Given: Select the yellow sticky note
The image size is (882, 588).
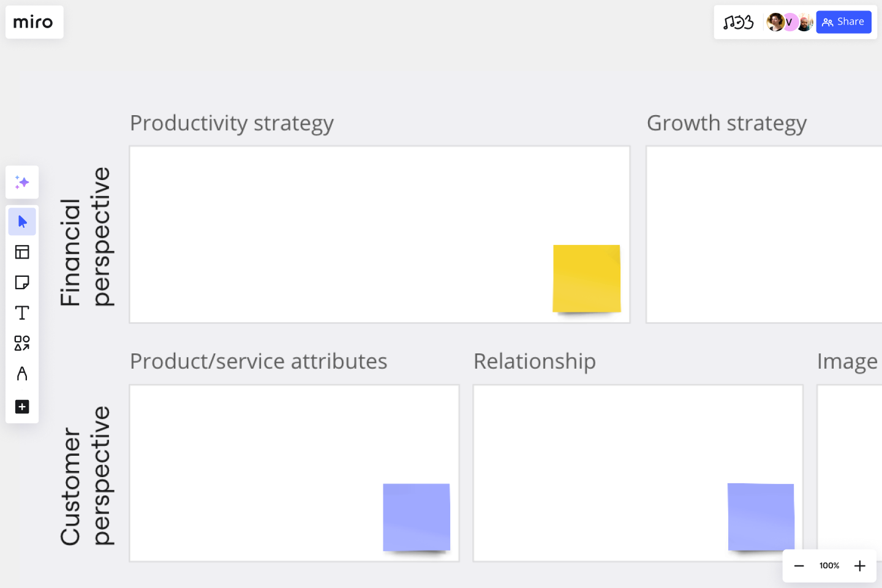Looking at the screenshot, I should (x=587, y=279).
